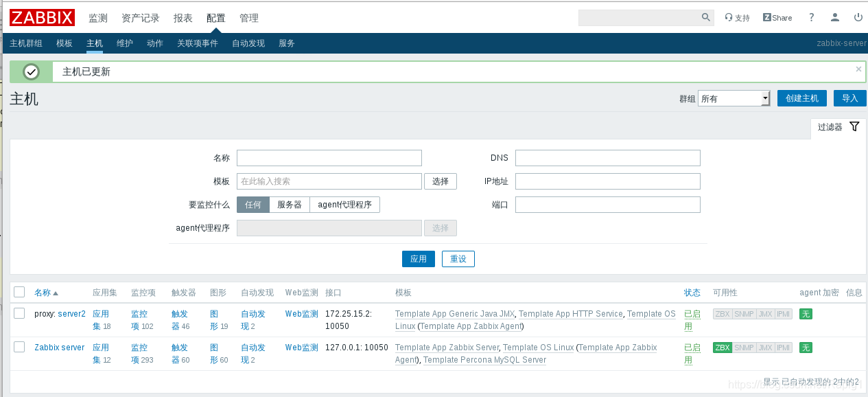Open the 管理 menu
Image resolution: width=868 pixels, height=397 pixels.
(249, 18)
